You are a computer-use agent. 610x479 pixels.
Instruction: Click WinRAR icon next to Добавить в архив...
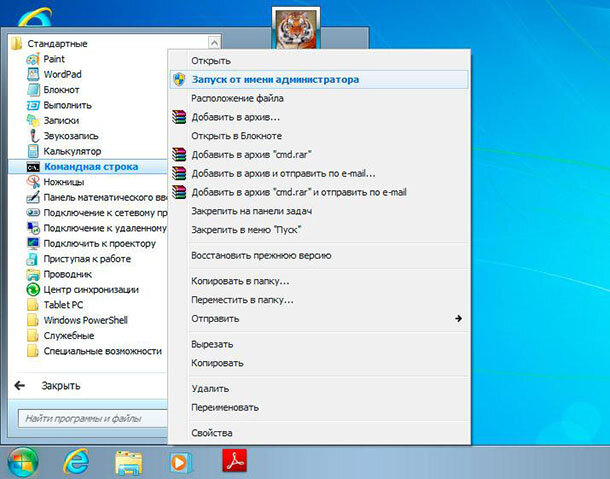(x=179, y=117)
